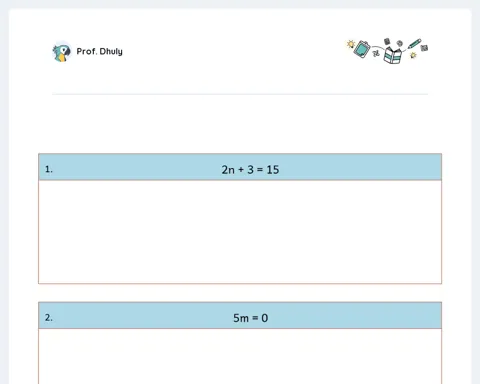480x384 pixels.
Task: Select the equation 5m = 0
Action: point(250,318)
